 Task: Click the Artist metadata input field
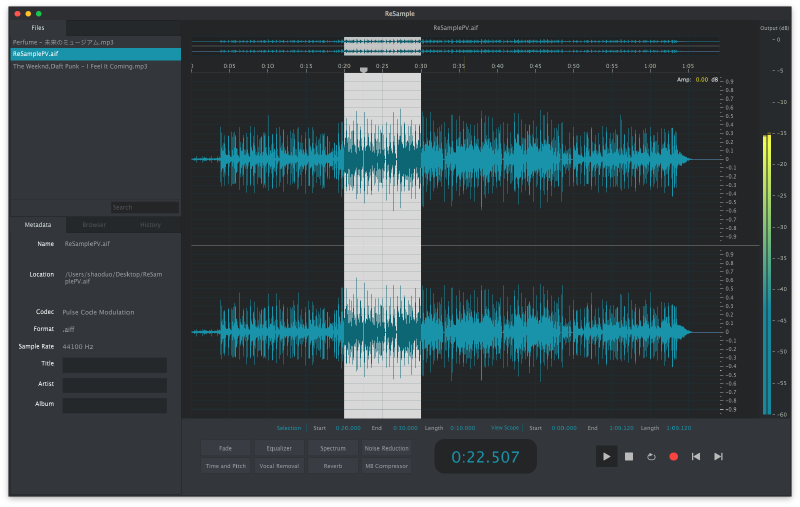click(x=114, y=385)
